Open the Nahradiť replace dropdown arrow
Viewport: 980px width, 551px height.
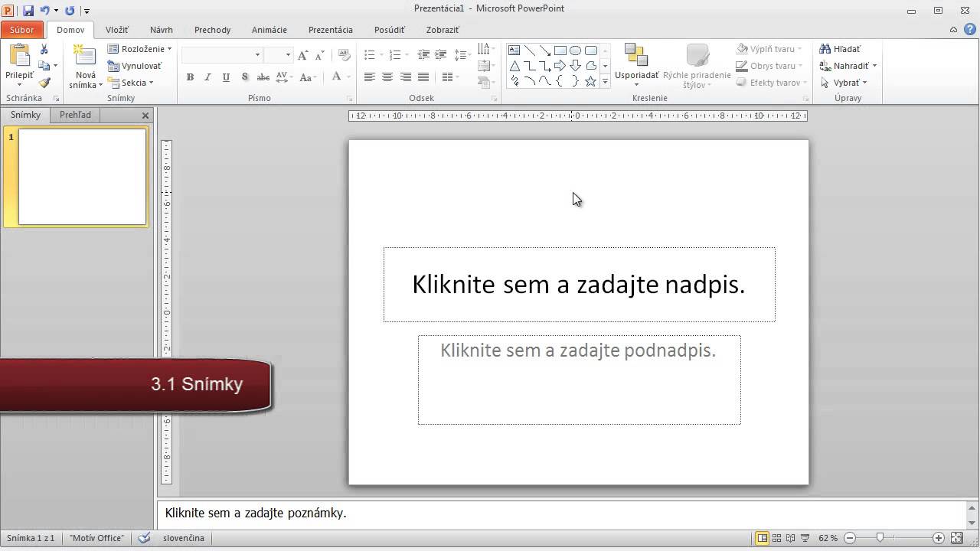coord(874,66)
